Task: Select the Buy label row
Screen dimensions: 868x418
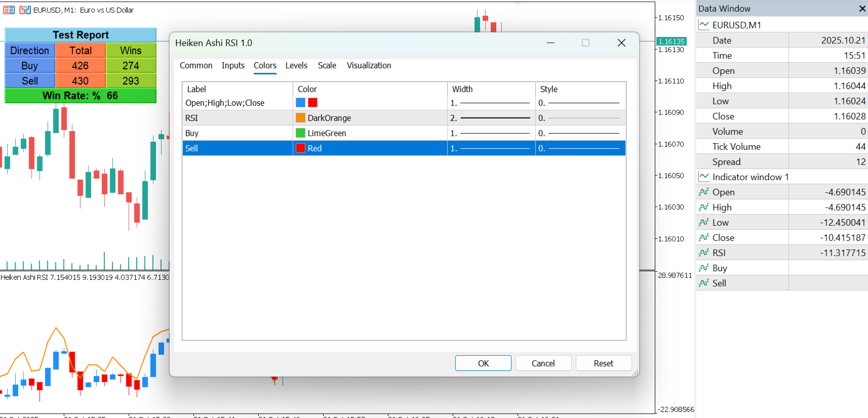Action: [238, 133]
